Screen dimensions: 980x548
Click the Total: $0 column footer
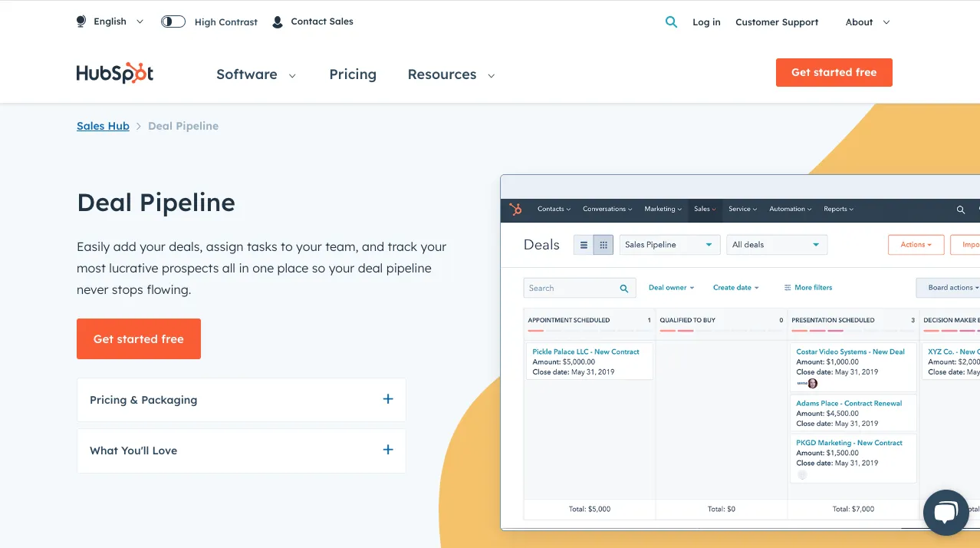pos(722,509)
